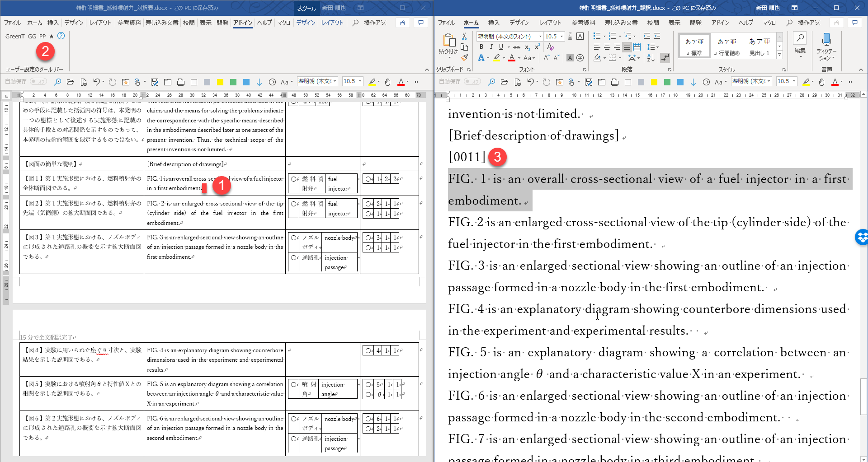
Task: Click the GreenT add-in button
Action: click(x=14, y=37)
